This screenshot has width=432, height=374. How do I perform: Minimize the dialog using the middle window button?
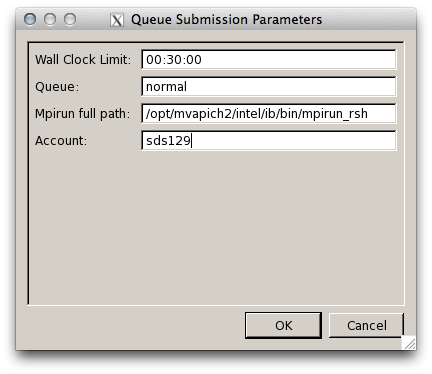[50, 19]
